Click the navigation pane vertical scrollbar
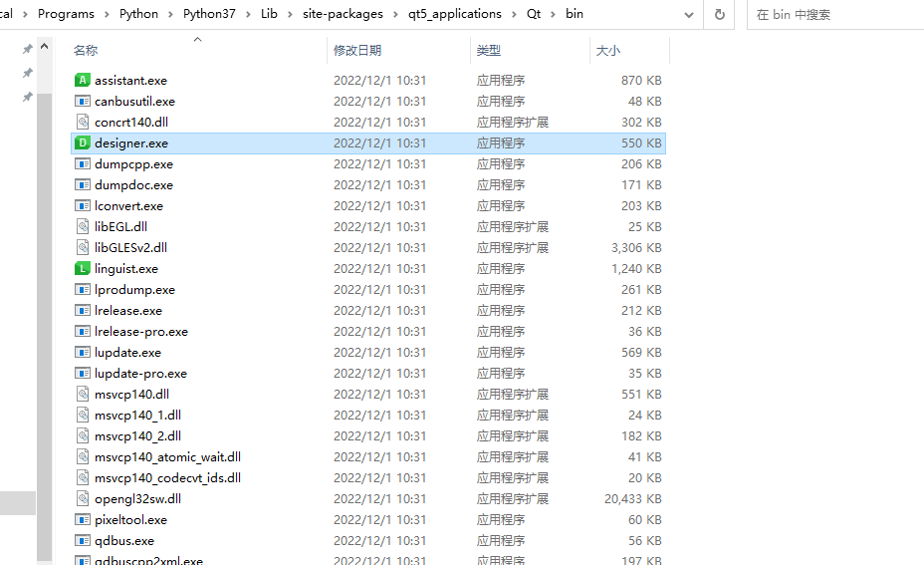The image size is (924, 565). (x=44, y=299)
